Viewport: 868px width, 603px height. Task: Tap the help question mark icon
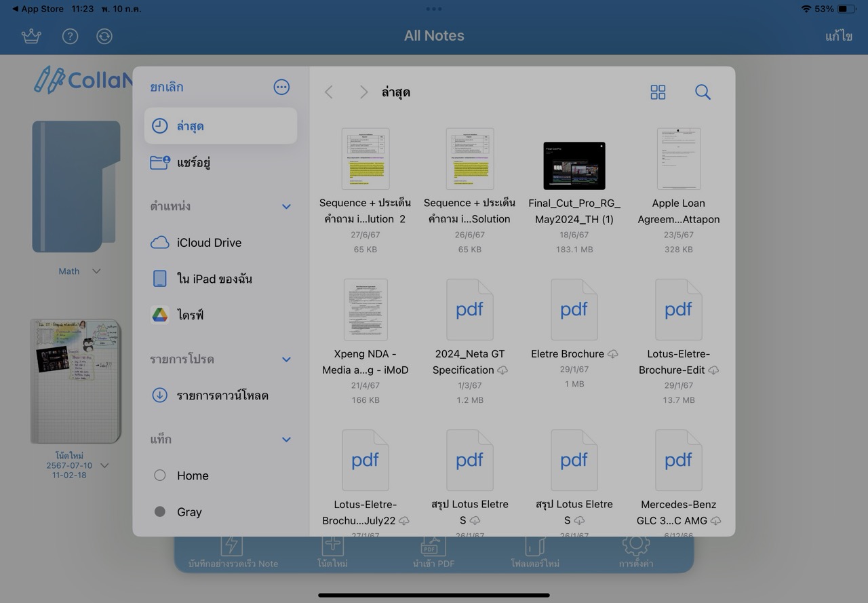70,36
